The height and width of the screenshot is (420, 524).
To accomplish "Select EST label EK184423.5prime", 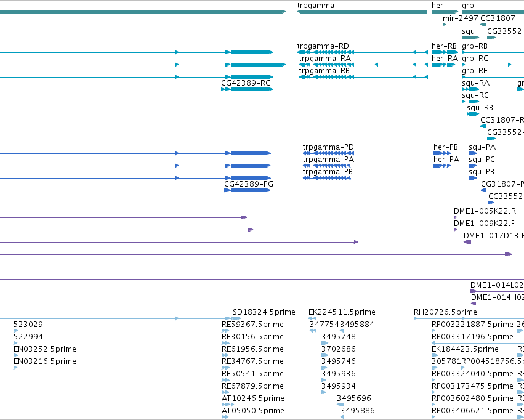I will click(465, 349).
